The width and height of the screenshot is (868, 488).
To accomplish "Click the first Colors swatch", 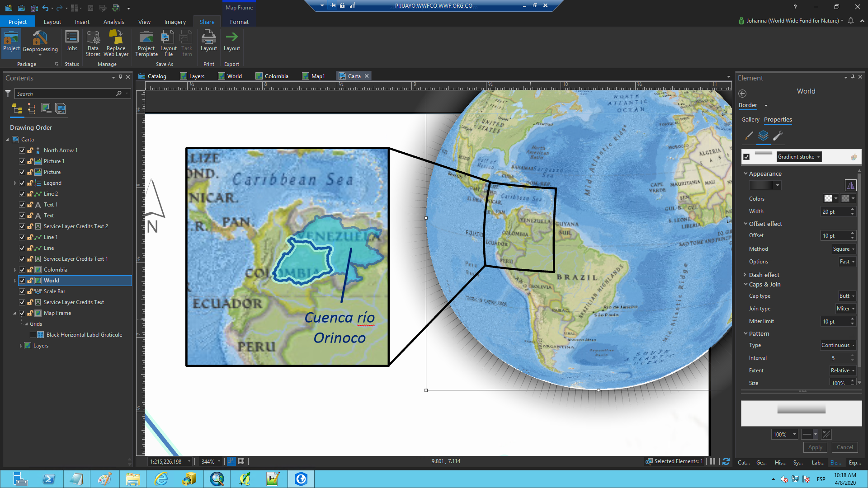I will (828, 198).
